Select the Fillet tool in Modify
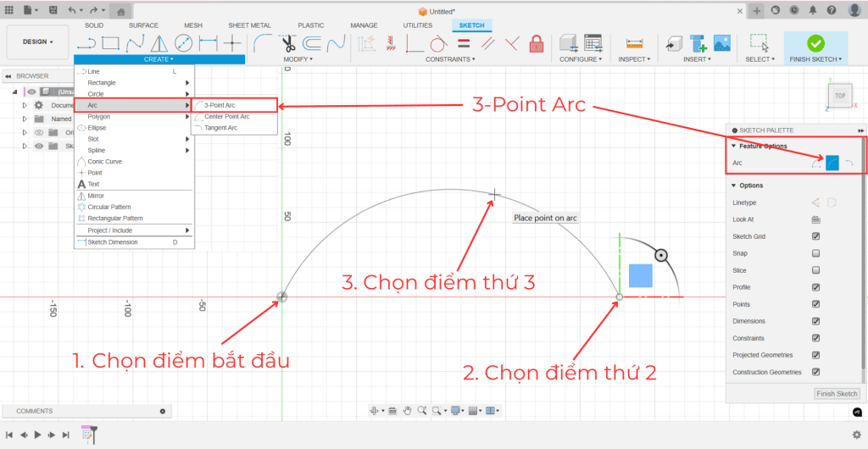The width and height of the screenshot is (868, 449). (x=264, y=42)
